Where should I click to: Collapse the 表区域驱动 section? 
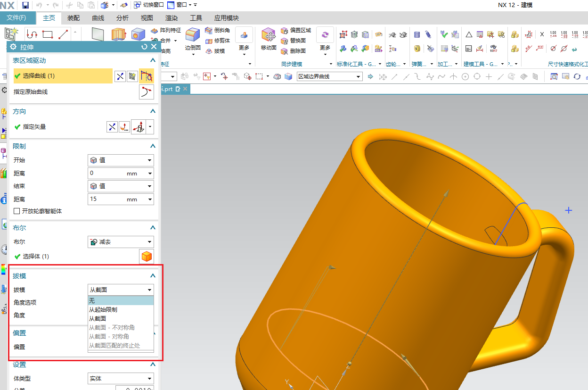click(x=153, y=60)
